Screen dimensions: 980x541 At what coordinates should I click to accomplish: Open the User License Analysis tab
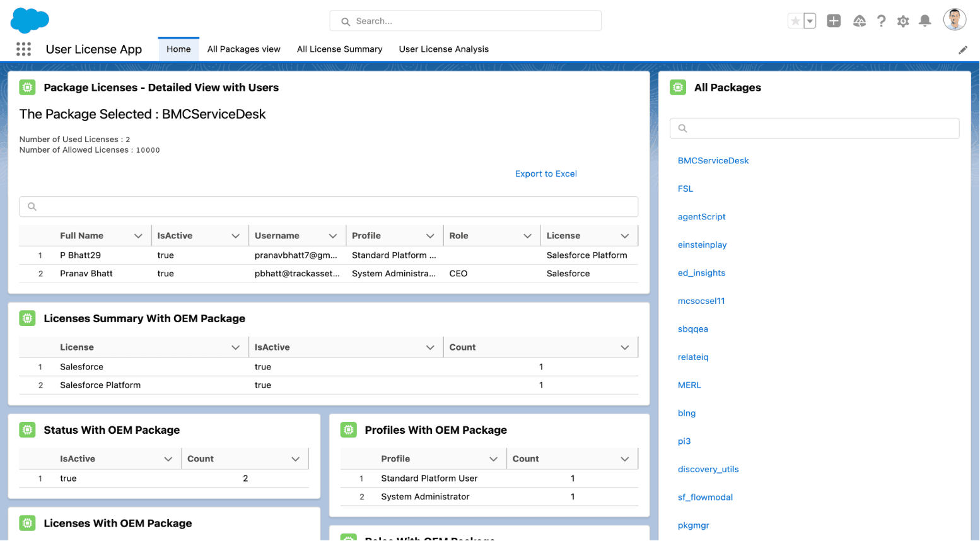pyautogui.click(x=443, y=49)
